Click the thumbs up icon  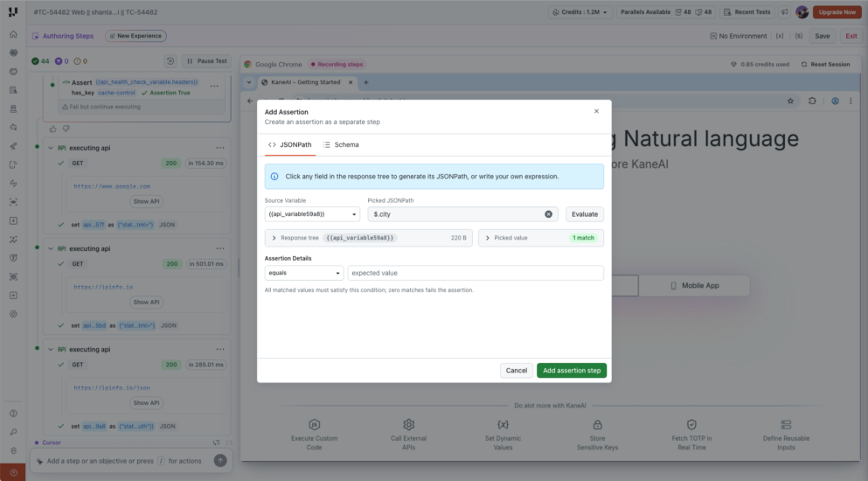(x=53, y=129)
